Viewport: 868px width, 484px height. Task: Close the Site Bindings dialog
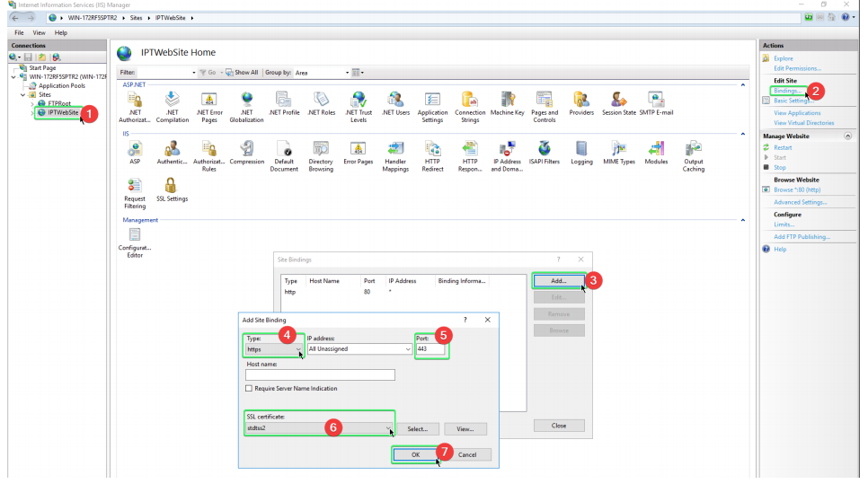(559, 426)
